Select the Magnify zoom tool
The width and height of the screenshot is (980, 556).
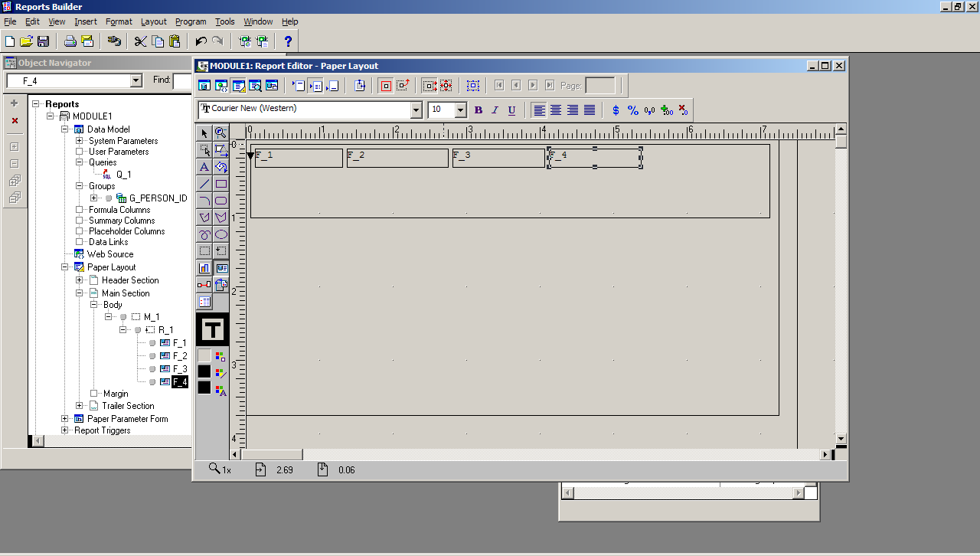click(x=221, y=133)
